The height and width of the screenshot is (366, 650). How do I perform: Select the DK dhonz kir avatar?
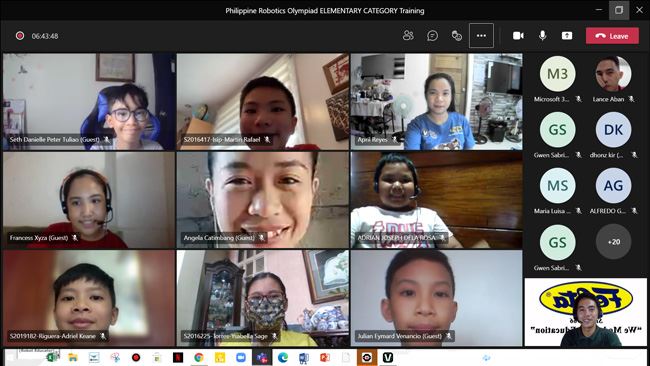(614, 130)
